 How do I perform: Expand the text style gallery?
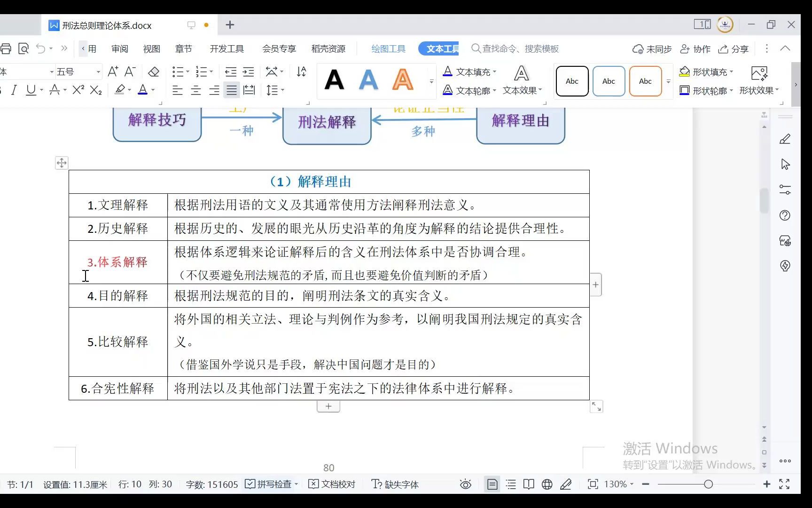431,81
